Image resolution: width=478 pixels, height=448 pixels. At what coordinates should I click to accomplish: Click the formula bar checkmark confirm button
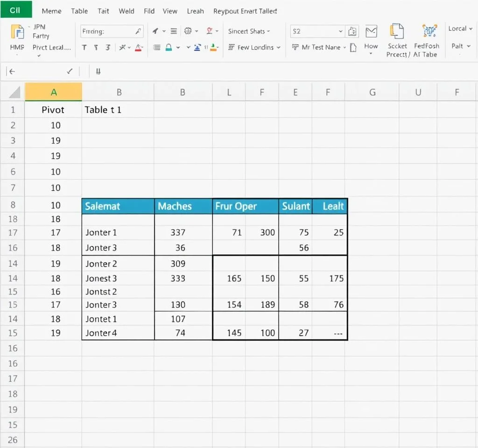70,71
